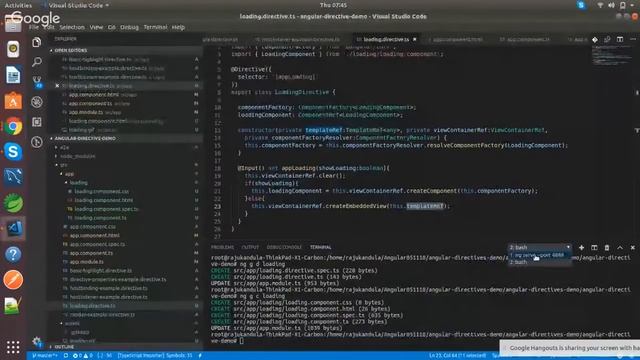Maximize the panel using the up chevron
640x360 pixels.
point(620,247)
